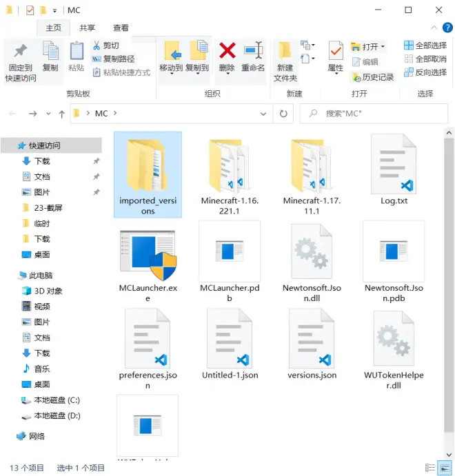Click the Copy icon in ribbon
The image size is (455, 476).
[50, 51]
